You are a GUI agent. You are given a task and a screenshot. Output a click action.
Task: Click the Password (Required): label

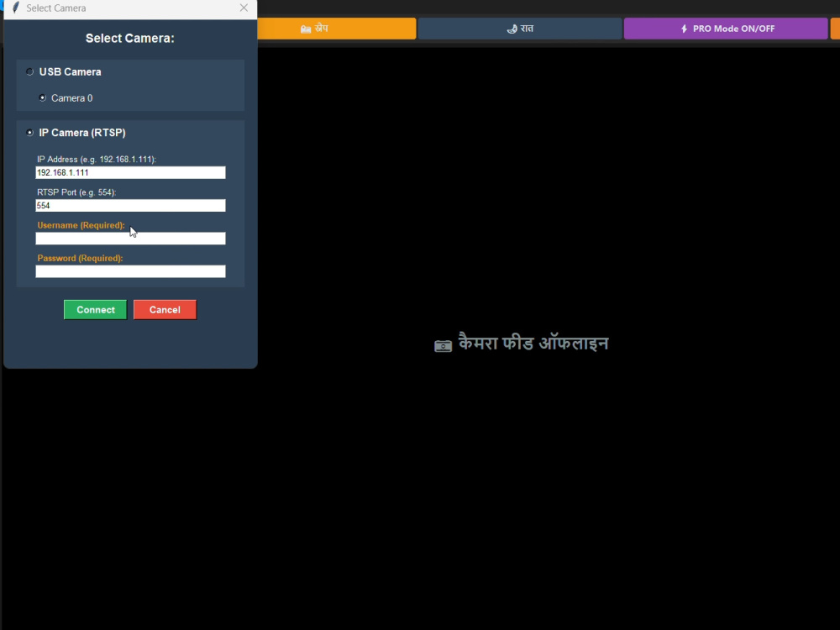tap(81, 258)
